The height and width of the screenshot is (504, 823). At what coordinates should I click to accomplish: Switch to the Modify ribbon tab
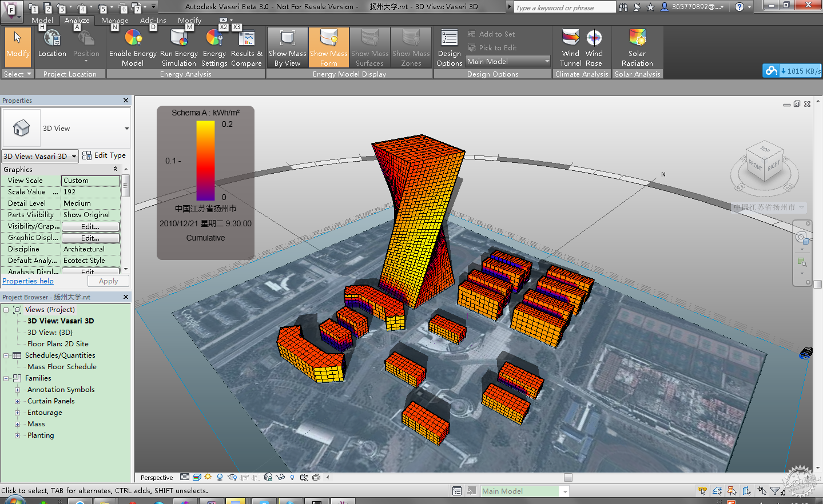click(x=189, y=20)
